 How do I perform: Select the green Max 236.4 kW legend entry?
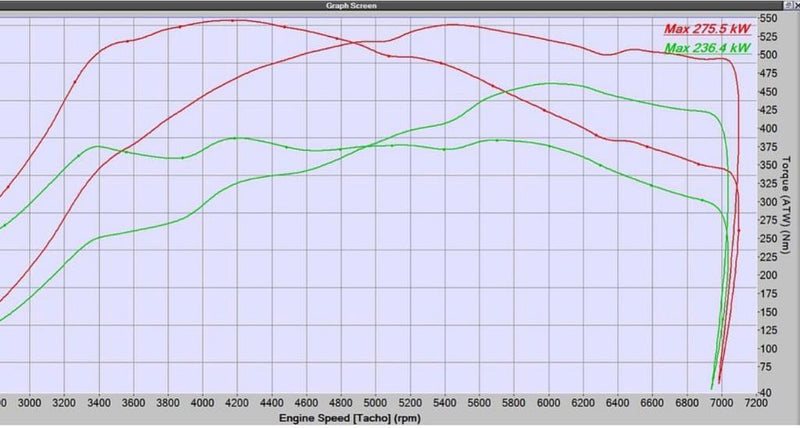[707, 48]
